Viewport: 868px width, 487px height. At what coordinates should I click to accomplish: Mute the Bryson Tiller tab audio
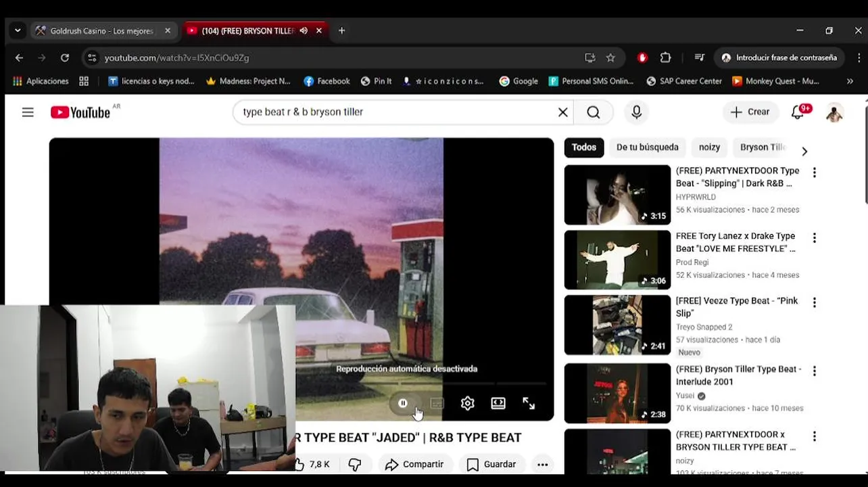click(x=304, y=30)
